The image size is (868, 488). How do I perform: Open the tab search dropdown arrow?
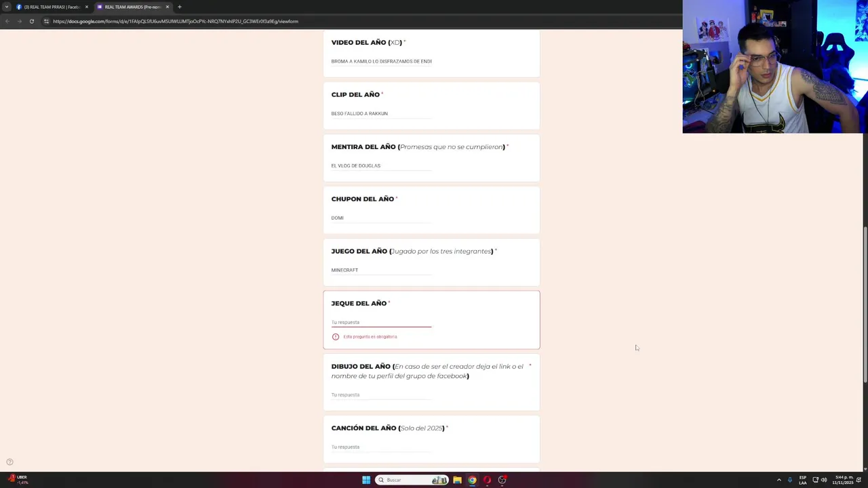point(6,7)
